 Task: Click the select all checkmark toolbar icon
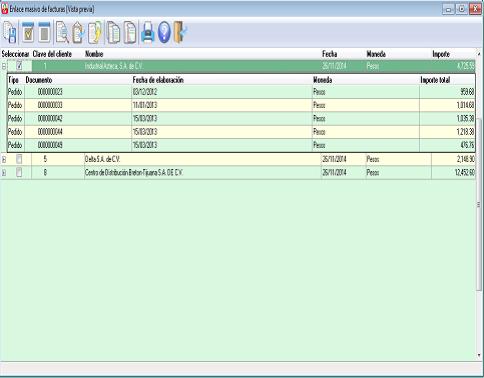28,33
